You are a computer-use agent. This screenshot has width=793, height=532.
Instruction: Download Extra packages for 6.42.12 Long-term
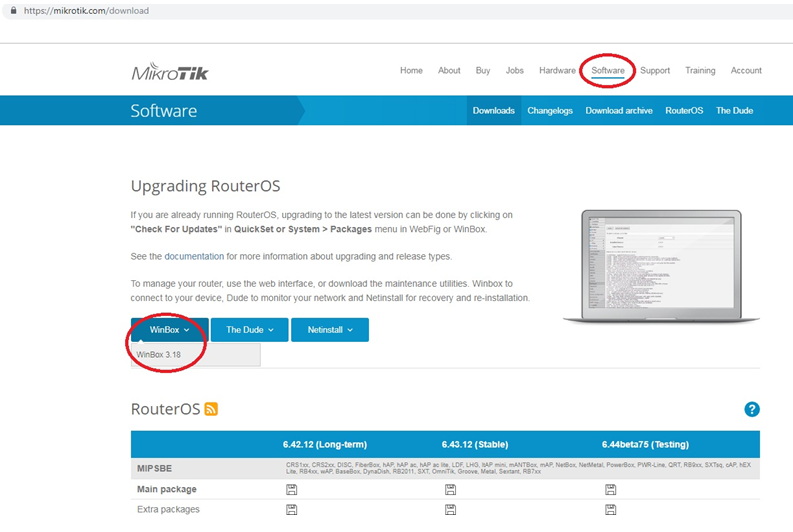(x=291, y=510)
